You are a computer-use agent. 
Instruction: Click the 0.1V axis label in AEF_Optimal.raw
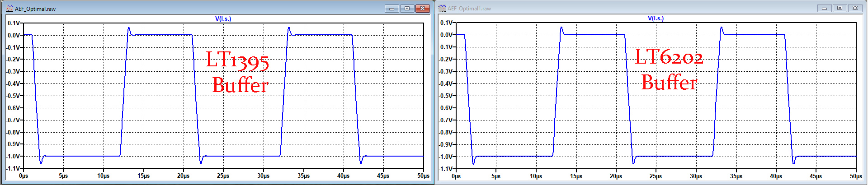point(13,23)
